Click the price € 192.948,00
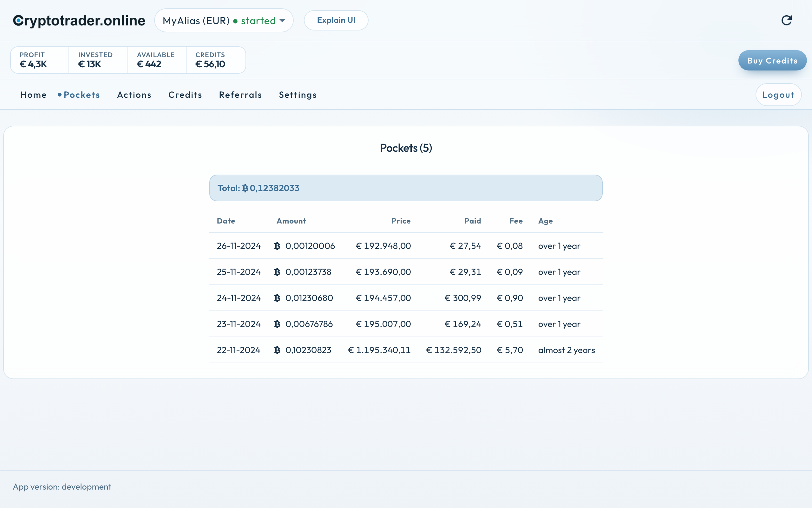The width and height of the screenshot is (812, 508). pyautogui.click(x=383, y=246)
